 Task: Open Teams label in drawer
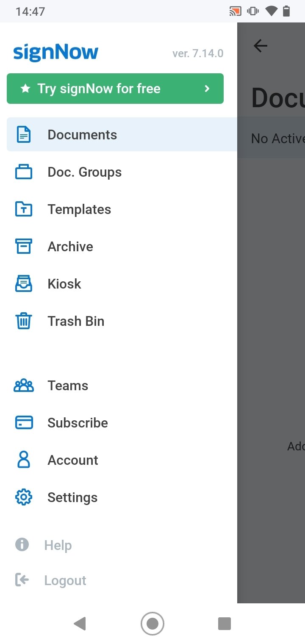(68, 386)
